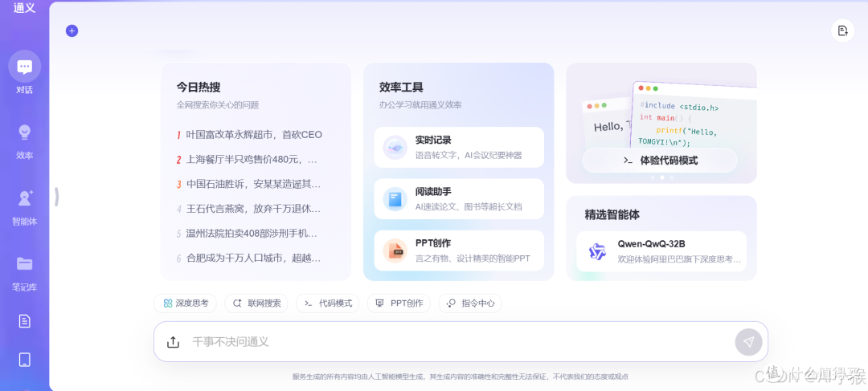The height and width of the screenshot is (391, 868).
Task: Click the mobile device icon in sidebar
Action: click(x=24, y=360)
